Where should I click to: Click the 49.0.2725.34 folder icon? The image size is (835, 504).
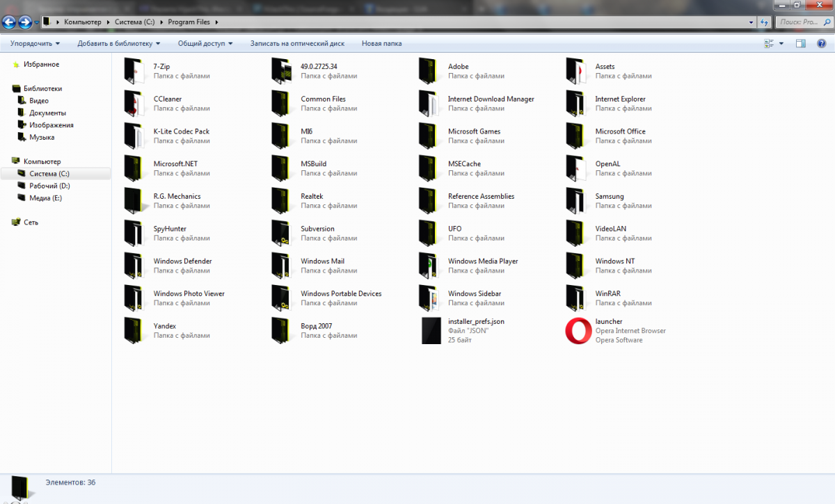pyautogui.click(x=280, y=71)
